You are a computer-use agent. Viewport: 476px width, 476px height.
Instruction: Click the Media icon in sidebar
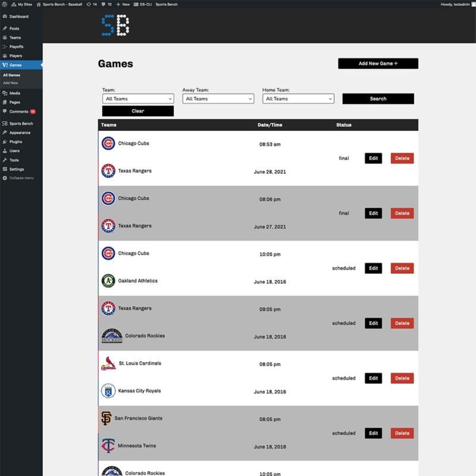[5, 93]
